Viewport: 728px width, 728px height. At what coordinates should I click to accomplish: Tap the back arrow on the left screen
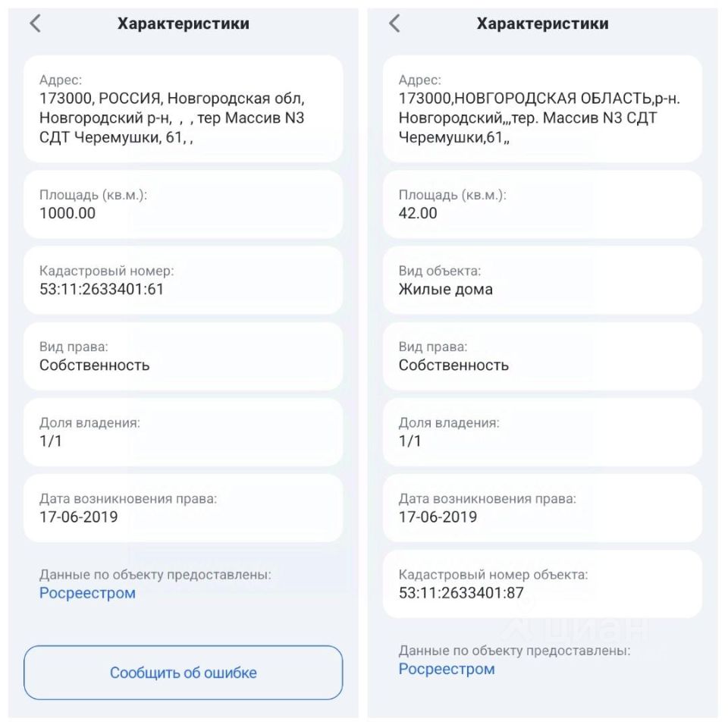pyautogui.click(x=35, y=24)
